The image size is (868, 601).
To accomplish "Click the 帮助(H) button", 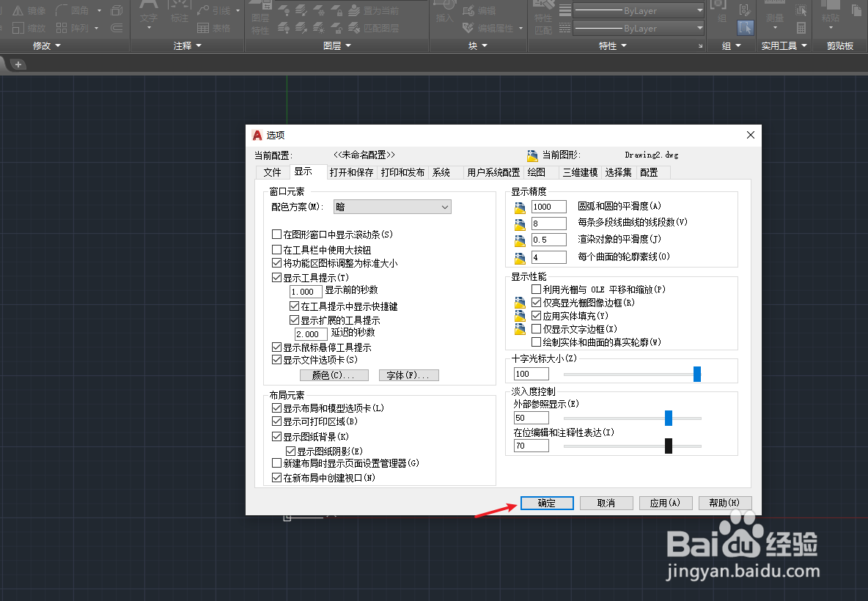I will click(x=724, y=503).
